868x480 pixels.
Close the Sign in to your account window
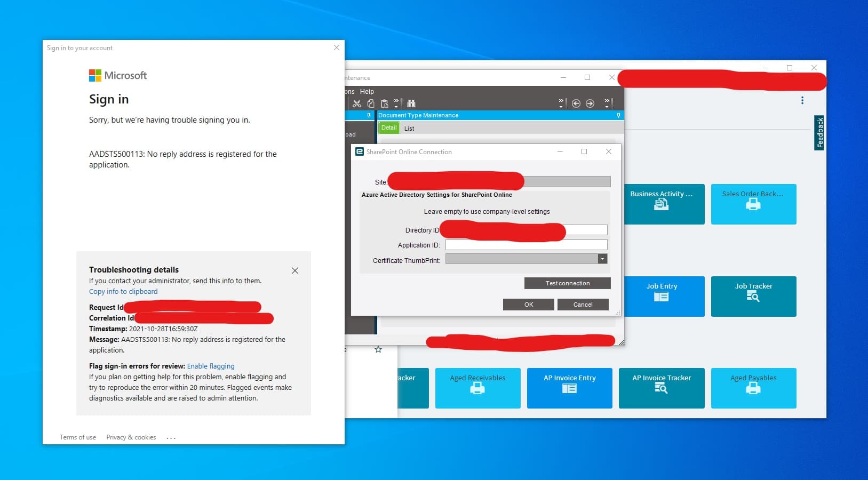pos(337,47)
